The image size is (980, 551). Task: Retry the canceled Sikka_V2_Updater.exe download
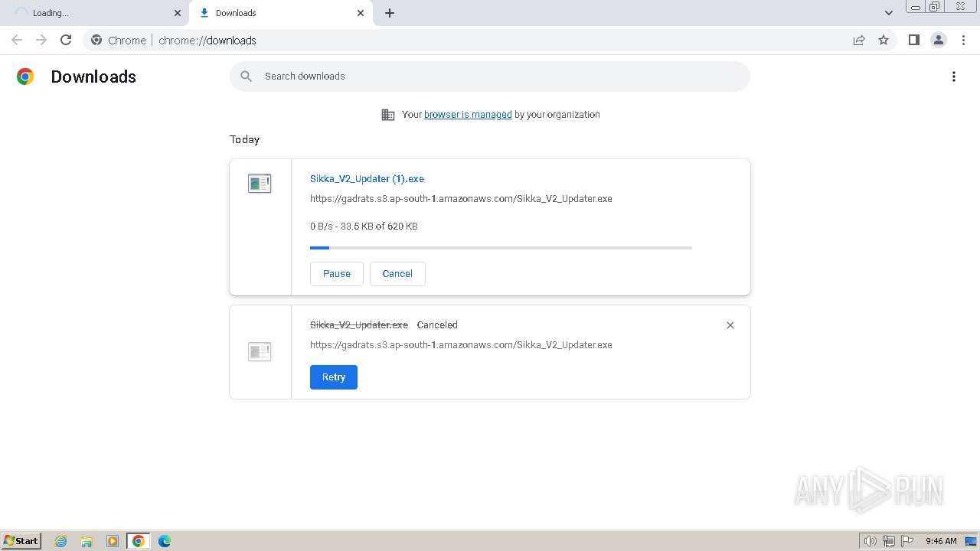click(x=334, y=377)
